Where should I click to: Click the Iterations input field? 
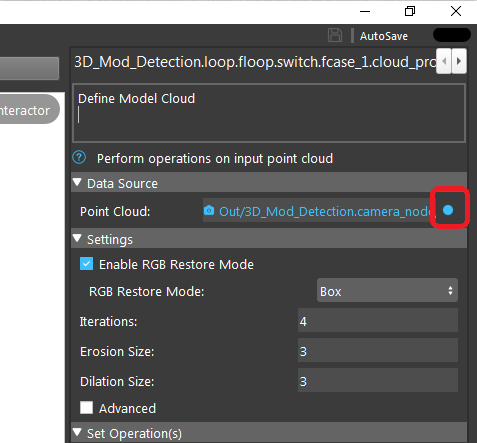(x=378, y=321)
